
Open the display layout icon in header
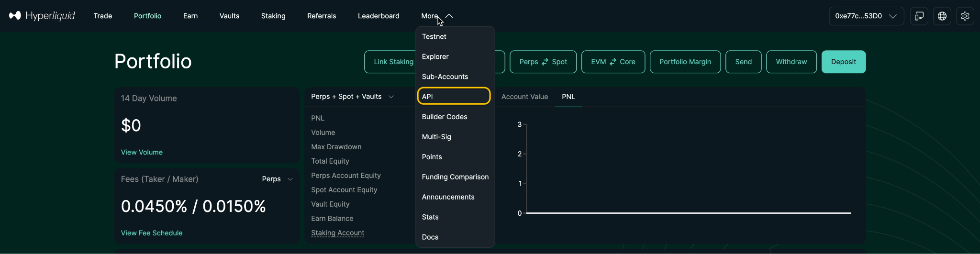click(919, 16)
